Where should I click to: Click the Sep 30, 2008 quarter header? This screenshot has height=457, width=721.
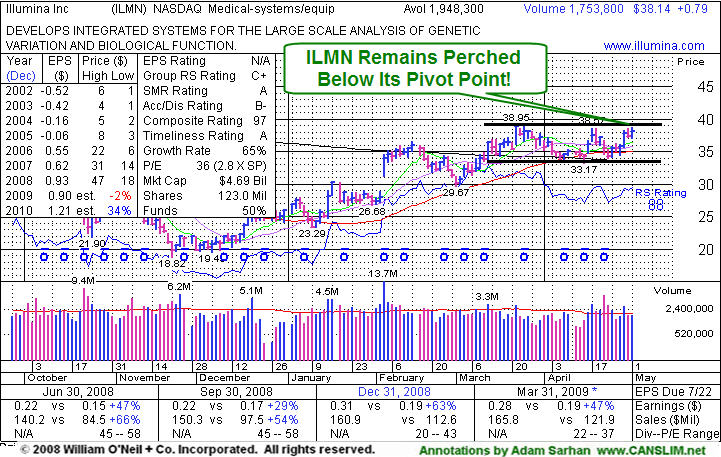[x=236, y=392]
